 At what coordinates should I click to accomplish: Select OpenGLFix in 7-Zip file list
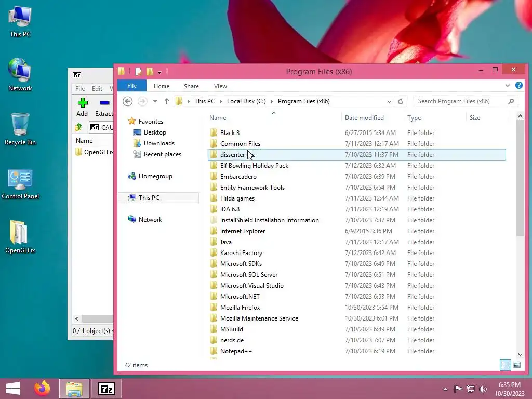[95, 152]
